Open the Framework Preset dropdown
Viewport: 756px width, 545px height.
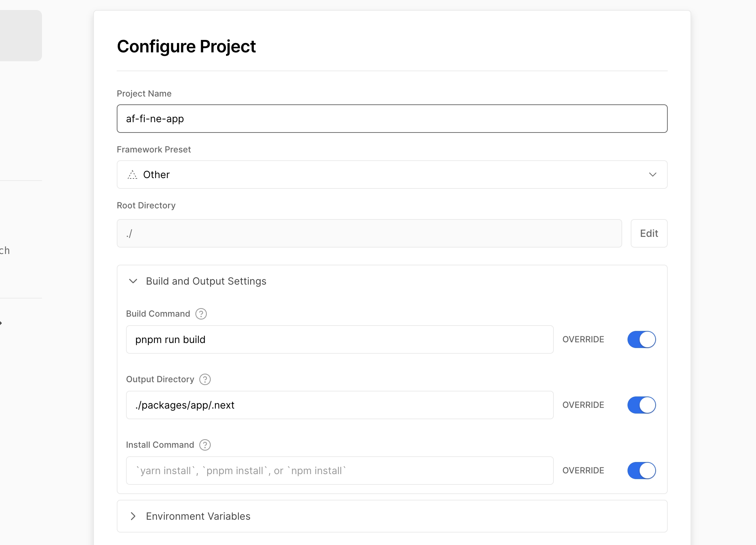click(392, 175)
